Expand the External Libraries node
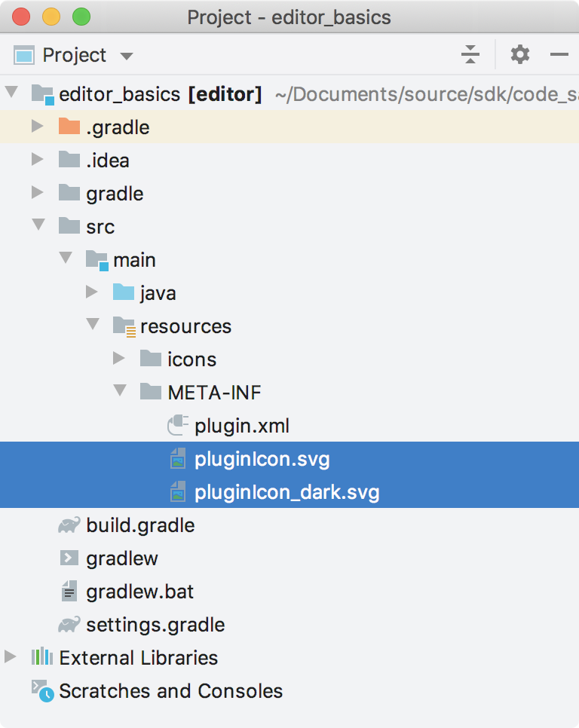579x728 pixels. [x=11, y=657]
